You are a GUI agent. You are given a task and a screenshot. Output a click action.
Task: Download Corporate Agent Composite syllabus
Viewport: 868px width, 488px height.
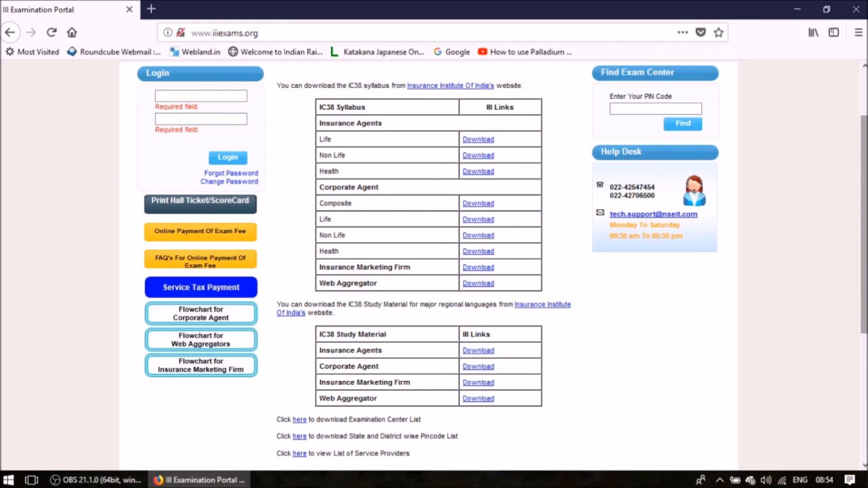(478, 203)
